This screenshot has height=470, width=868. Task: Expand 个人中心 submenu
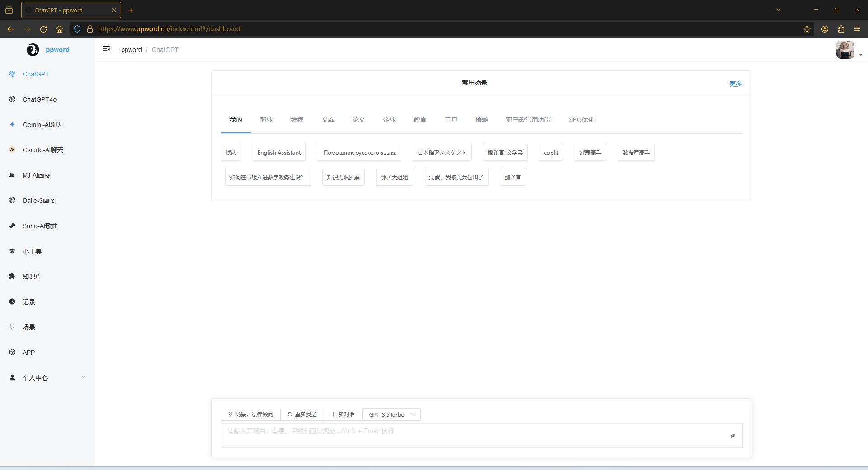47,378
